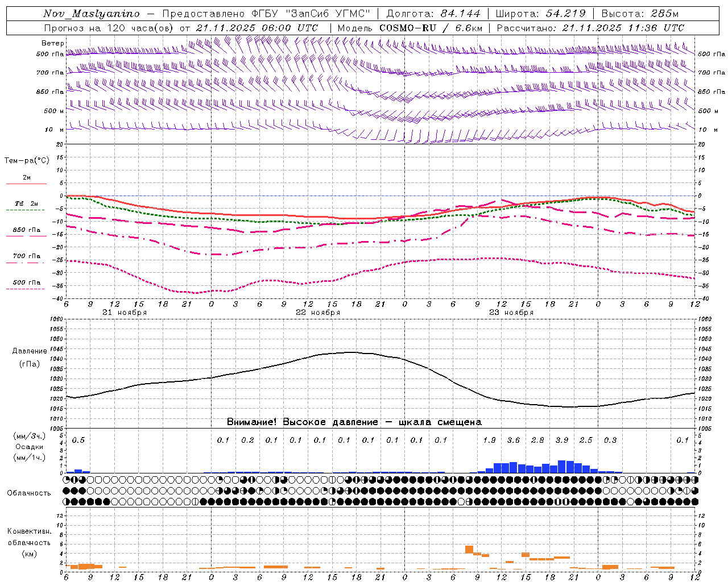The width and height of the screenshot is (728, 582).
Task: Click the '23 ноября' date label
Action: [x=511, y=313]
